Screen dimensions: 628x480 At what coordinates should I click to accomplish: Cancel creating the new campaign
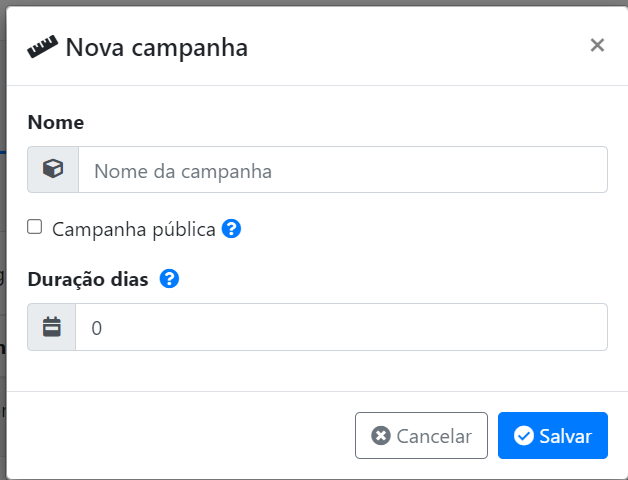[x=421, y=436]
